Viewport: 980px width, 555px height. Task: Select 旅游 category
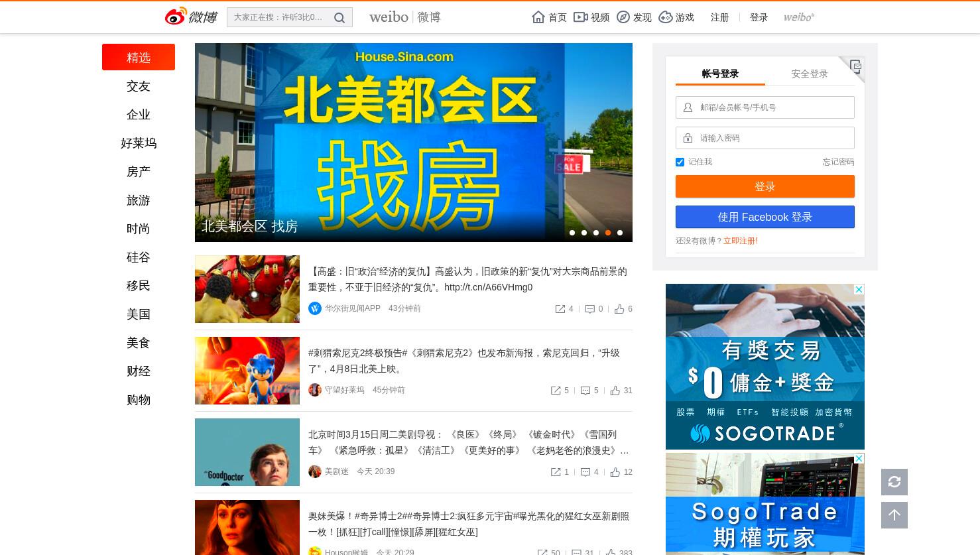pos(139,200)
